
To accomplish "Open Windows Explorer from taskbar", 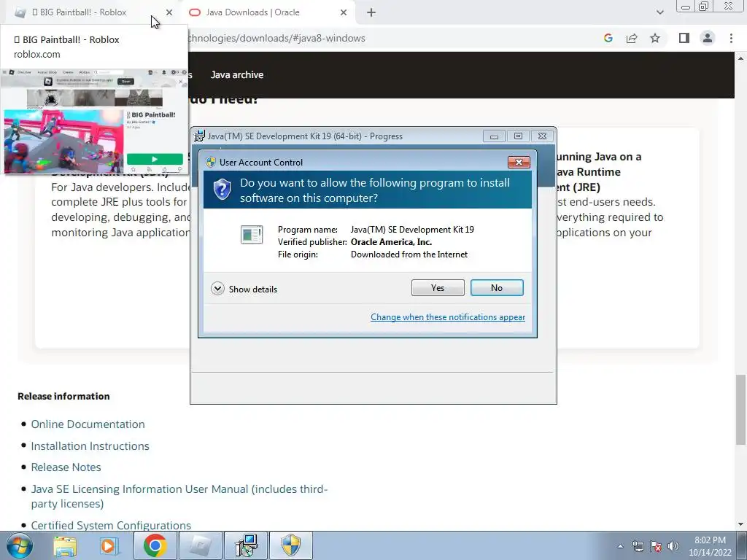I will pos(65,546).
